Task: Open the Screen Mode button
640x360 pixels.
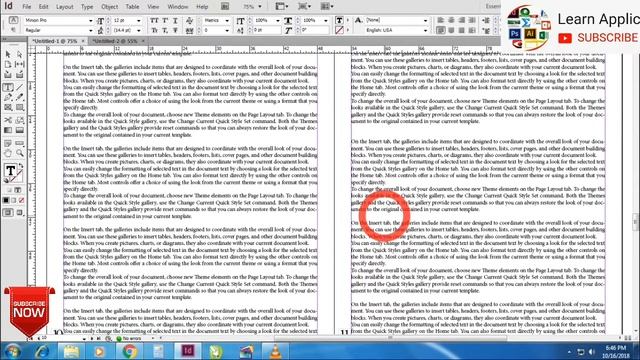Action: click(304, 7)
